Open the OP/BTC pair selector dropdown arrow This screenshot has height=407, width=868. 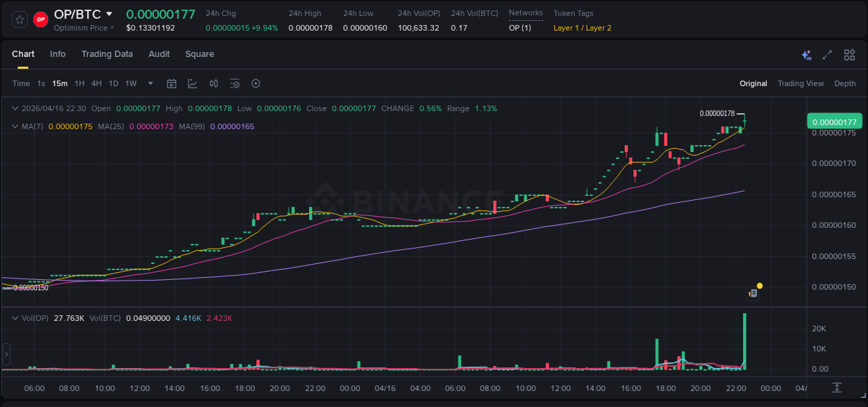point(109,14)
